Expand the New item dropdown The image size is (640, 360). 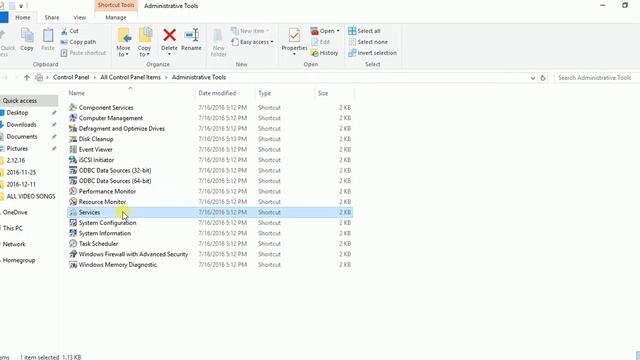coord(268,31)
